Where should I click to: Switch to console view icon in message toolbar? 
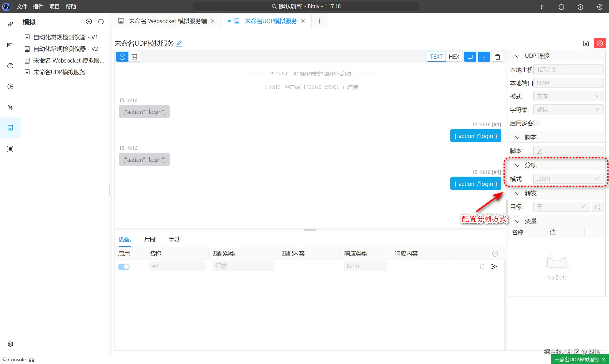[x=134, y=57]
